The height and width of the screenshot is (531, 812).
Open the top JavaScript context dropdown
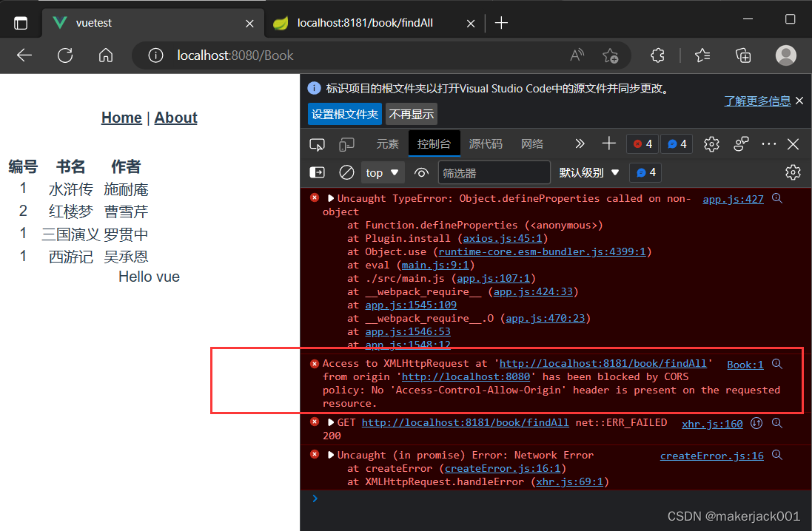point(383,172)
